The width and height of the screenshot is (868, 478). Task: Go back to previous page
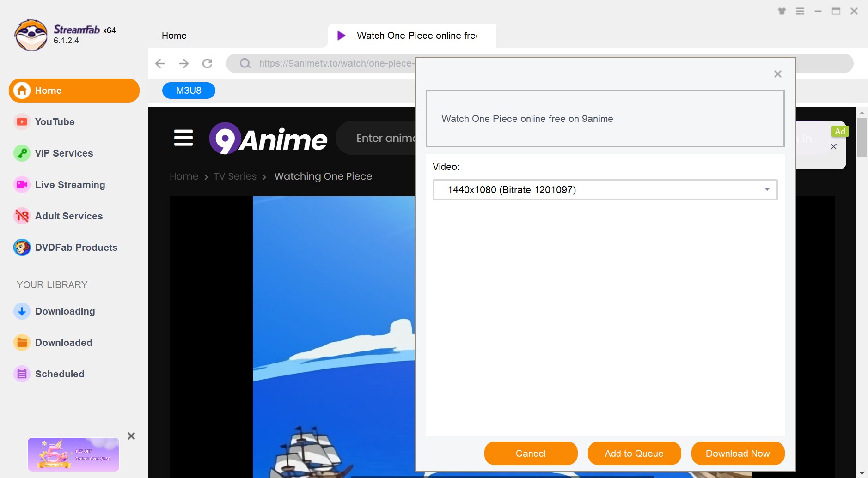point(160,63)
